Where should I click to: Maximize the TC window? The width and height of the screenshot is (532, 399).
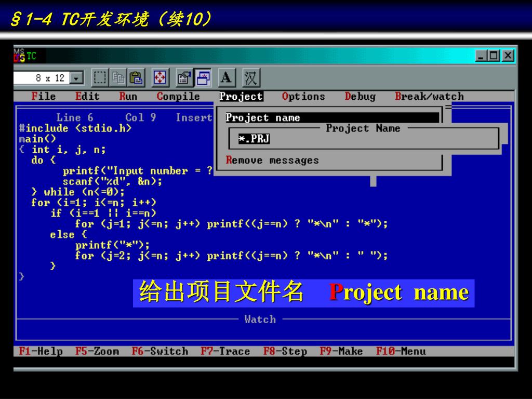coord(494,55)
